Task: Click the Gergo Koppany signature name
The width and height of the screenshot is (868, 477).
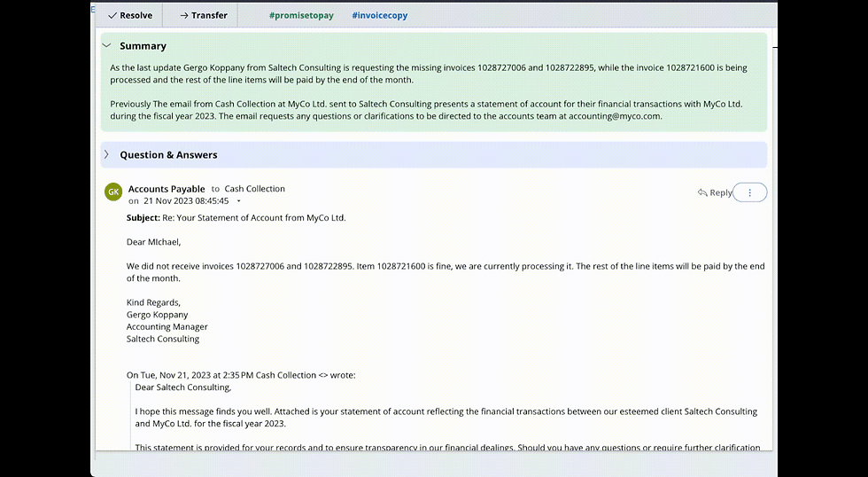Action: tap(157, 315)
